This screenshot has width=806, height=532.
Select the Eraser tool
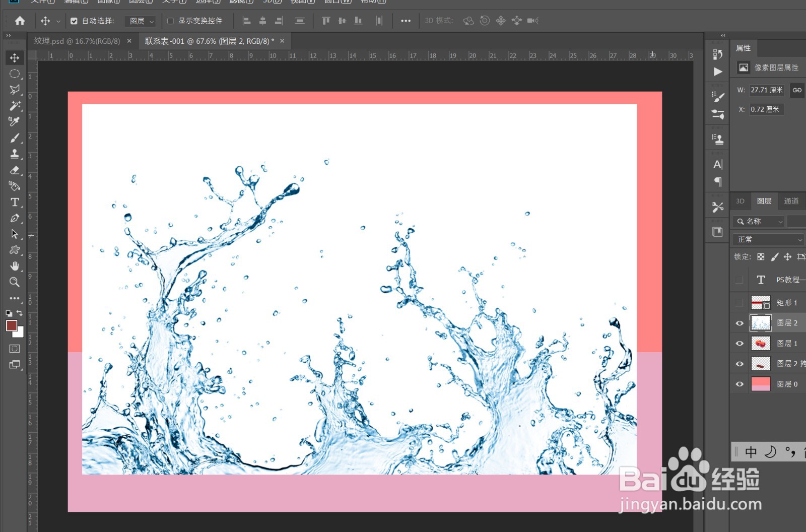click(15, 170)
